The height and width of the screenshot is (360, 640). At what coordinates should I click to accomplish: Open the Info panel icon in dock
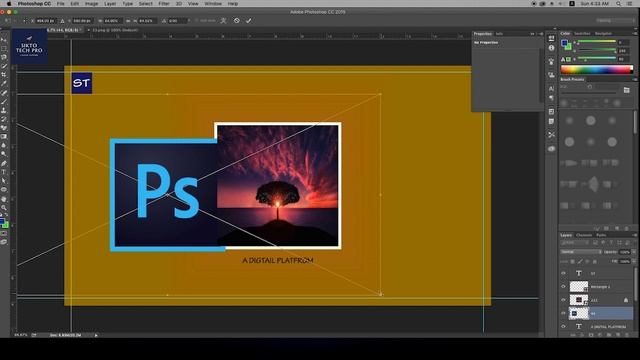[x=551, y=48]
